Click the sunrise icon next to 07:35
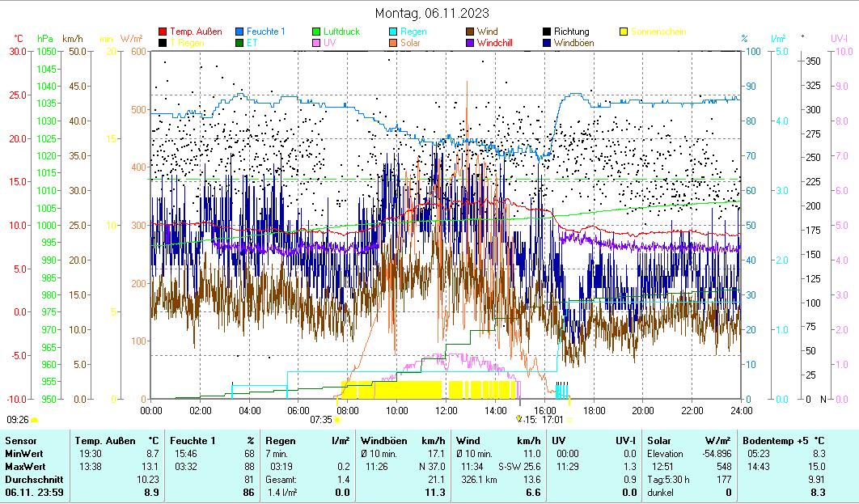The width and height of the screenshot is (859, 504). tap(337, 420)
